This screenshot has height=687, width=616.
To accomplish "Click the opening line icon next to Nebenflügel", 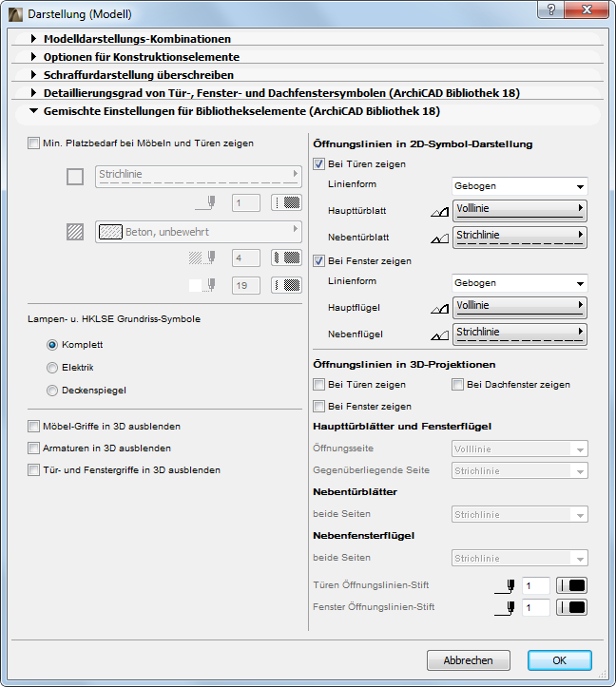I will coord(440,336).
